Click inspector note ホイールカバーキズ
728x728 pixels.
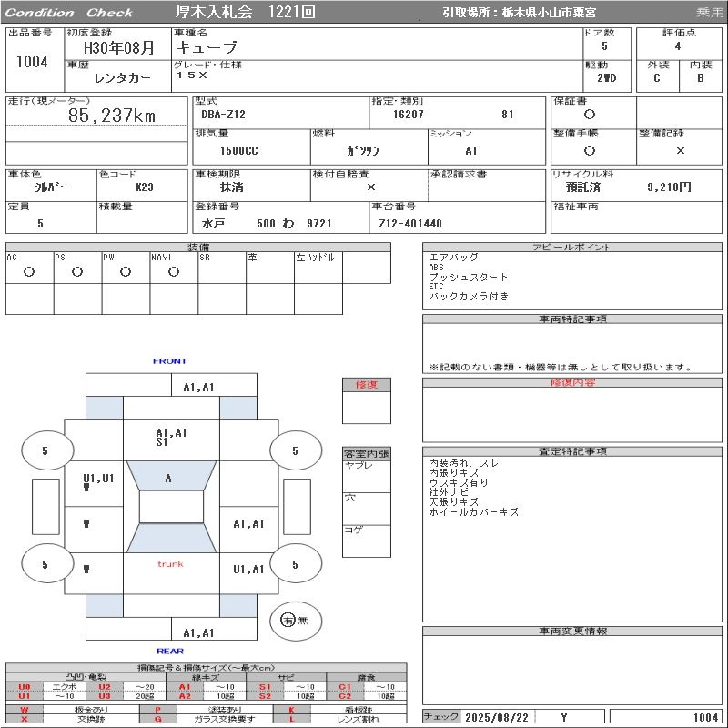pyautogui.click(x=474, y=511)
